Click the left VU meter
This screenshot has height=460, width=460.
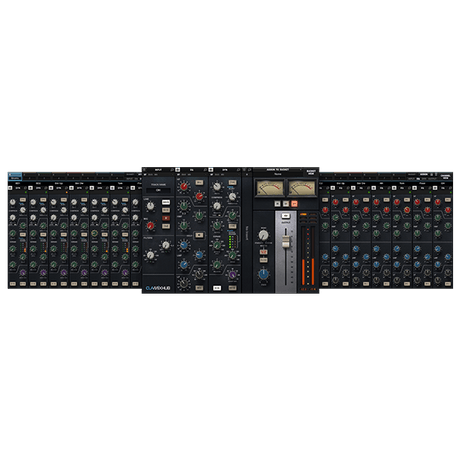click(269, 188)
